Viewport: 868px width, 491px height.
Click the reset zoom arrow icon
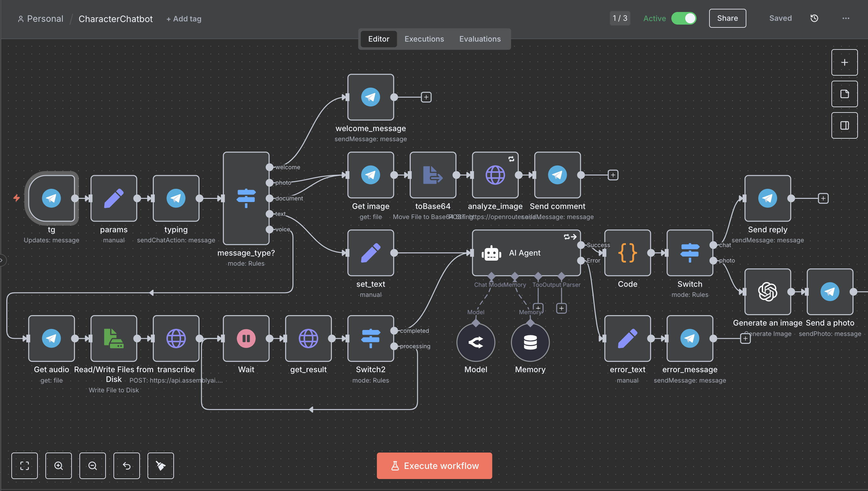tap(126, 465)
